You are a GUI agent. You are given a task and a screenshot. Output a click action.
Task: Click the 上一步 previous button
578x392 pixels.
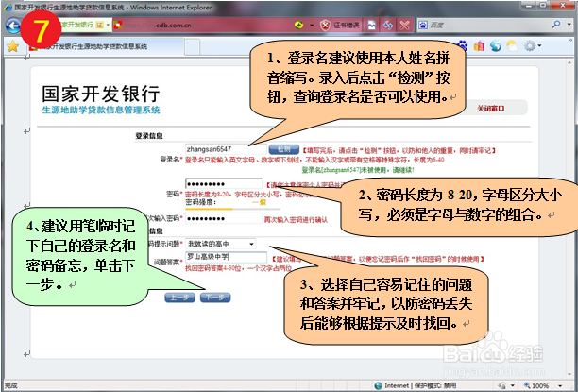(x=179, y=298)
